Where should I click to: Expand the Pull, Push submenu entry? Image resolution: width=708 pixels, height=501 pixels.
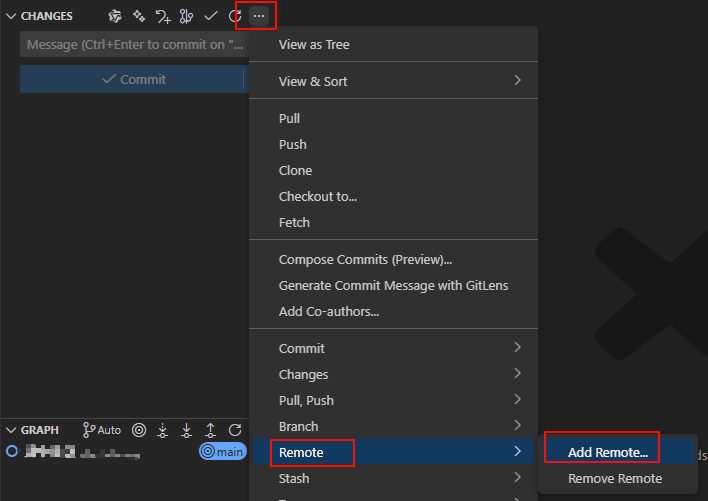[393, 400]
